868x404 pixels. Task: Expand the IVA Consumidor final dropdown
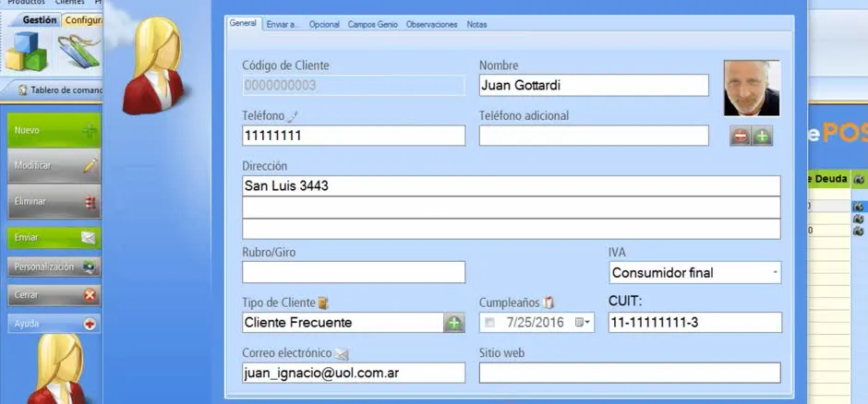coord(776,272)
